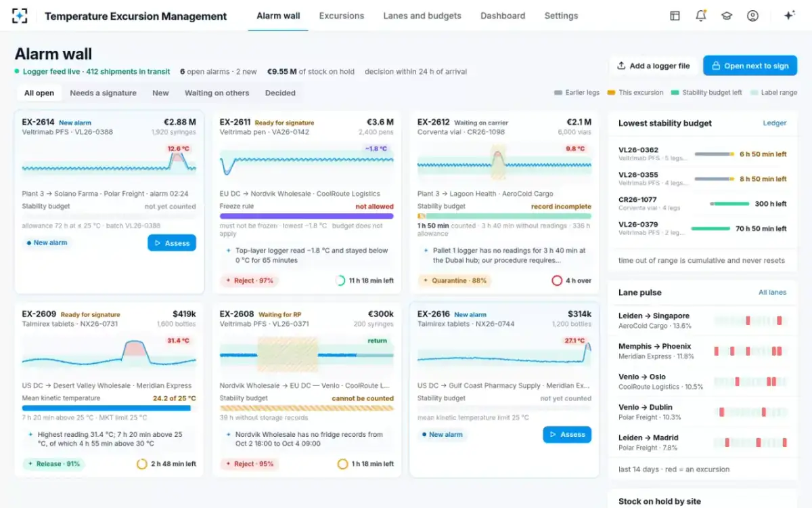The image size is (812, 508).
Task: Select the CR26-1077 stability budget row
Action: tap(702, 203)
